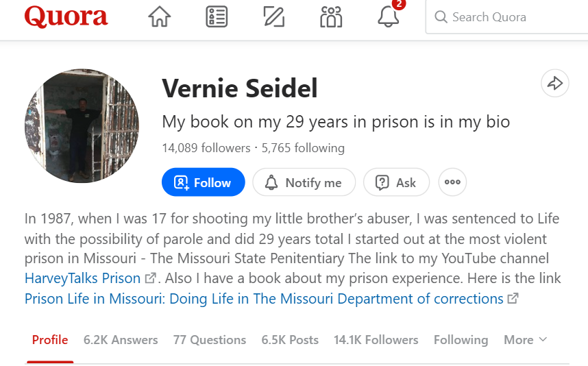Click the share profile arrow icon
Viewport: 588px width, 366px height.
554,84
